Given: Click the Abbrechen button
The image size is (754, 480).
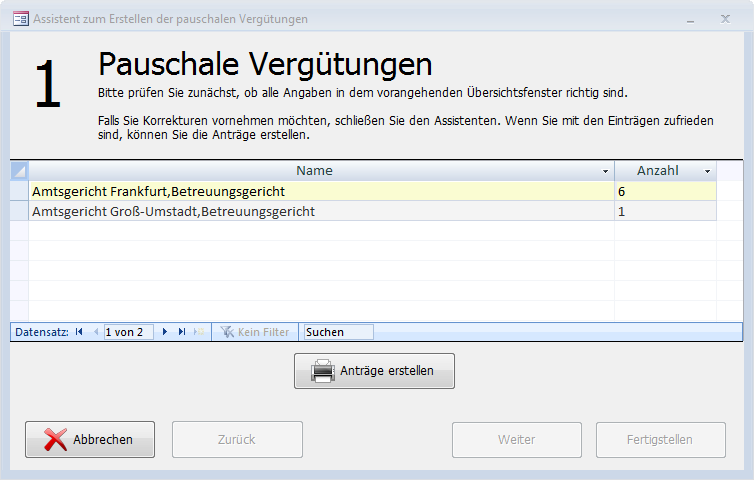Looking at the screenshot, I should click(90, 440).
